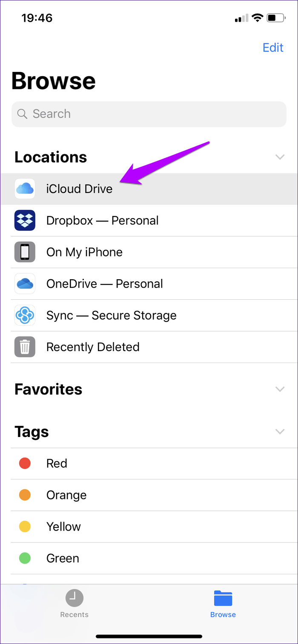Open the iCloud Drive location icon
This screenshot has width=298, height=644.
coord(25,188)
